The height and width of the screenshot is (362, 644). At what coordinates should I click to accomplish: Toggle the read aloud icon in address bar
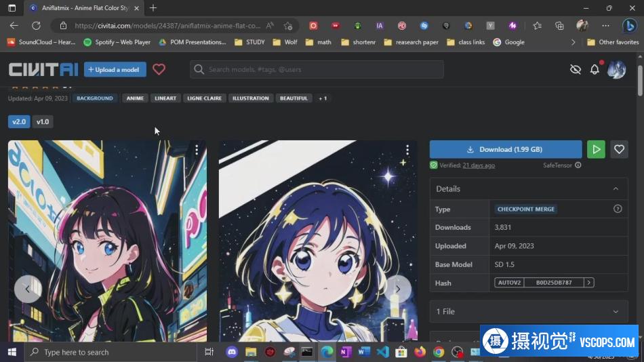click(270, 26)
